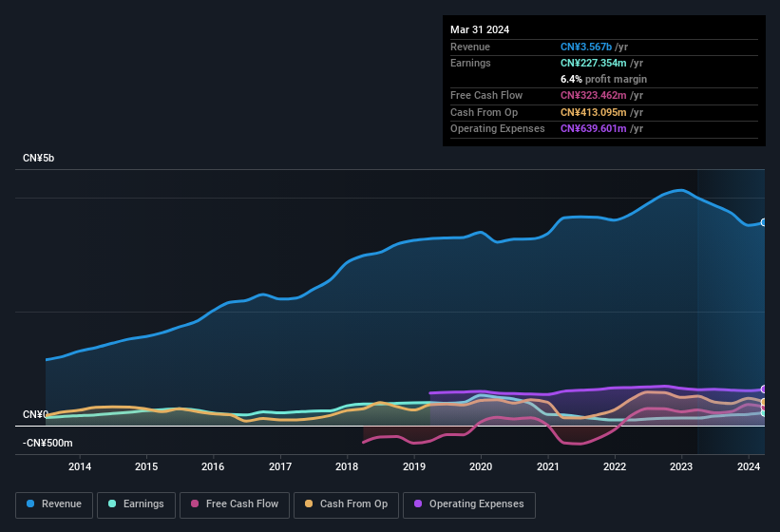Click the -CN¥500m y-axis label
Screen dimensions: 780x532
(x=48, y=443)
